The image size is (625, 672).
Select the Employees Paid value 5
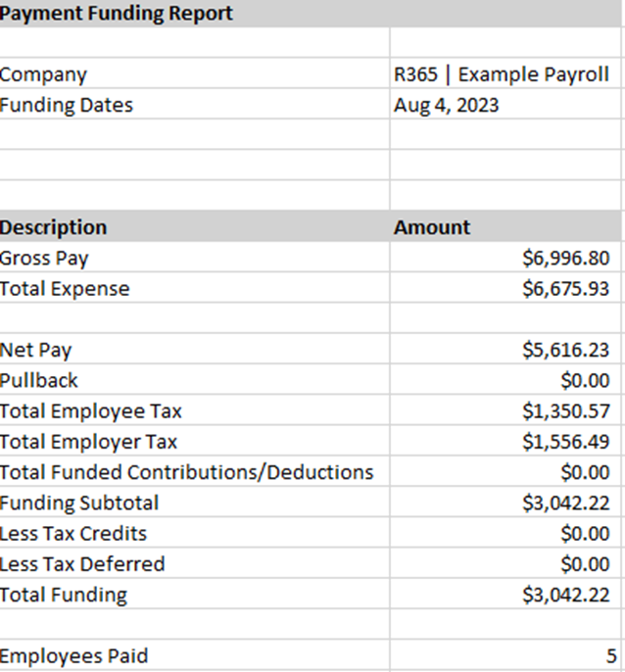505,654
